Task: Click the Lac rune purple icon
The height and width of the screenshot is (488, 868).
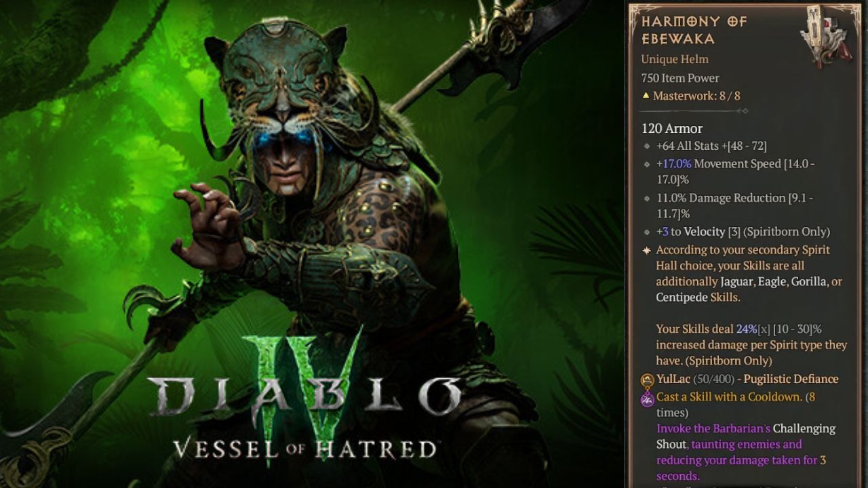Action: coord(647,398)
